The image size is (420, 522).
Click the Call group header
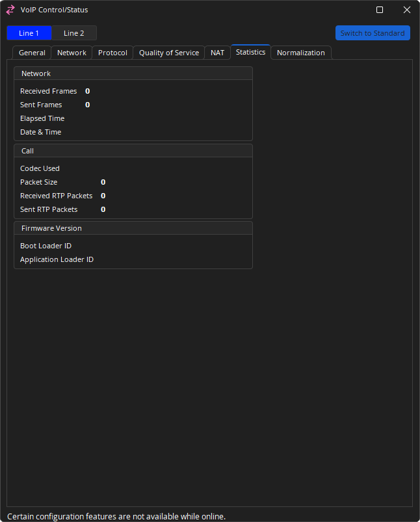click(x=28, y=151)
